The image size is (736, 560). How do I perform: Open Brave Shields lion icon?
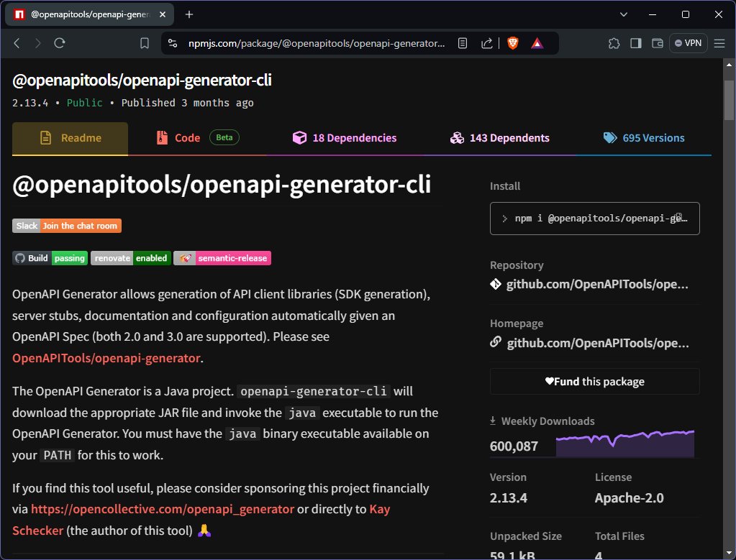point(512,43)
